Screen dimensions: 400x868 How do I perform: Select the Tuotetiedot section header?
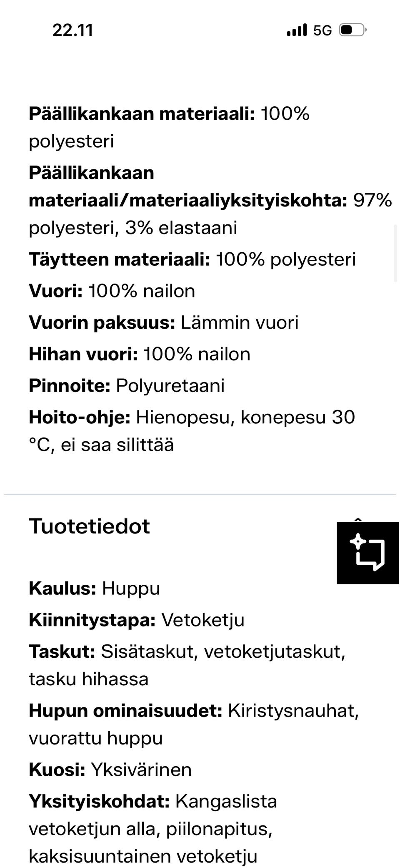tap(89, 526)
